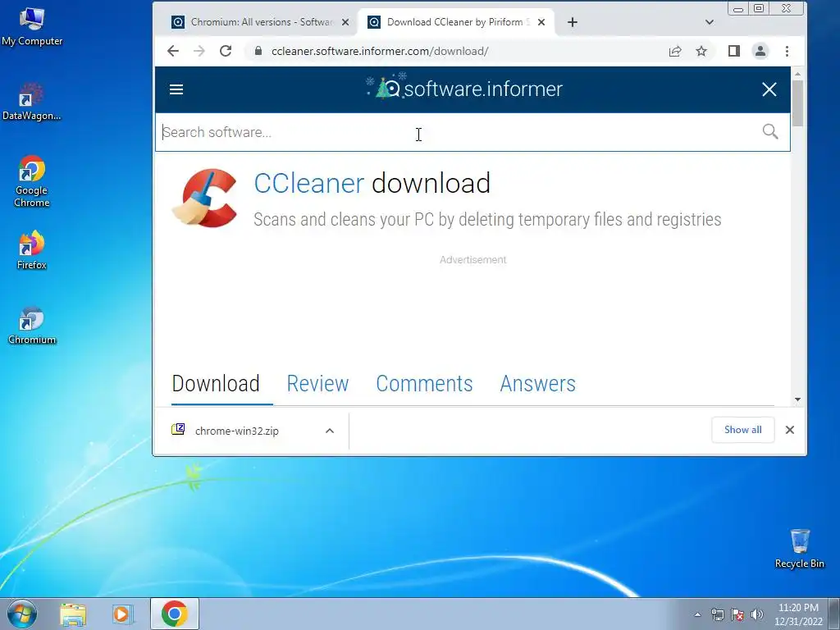The height and width of the screenshot is (630, 840).
Task: Click the browser forward arrow
Action: pos(199,51)
